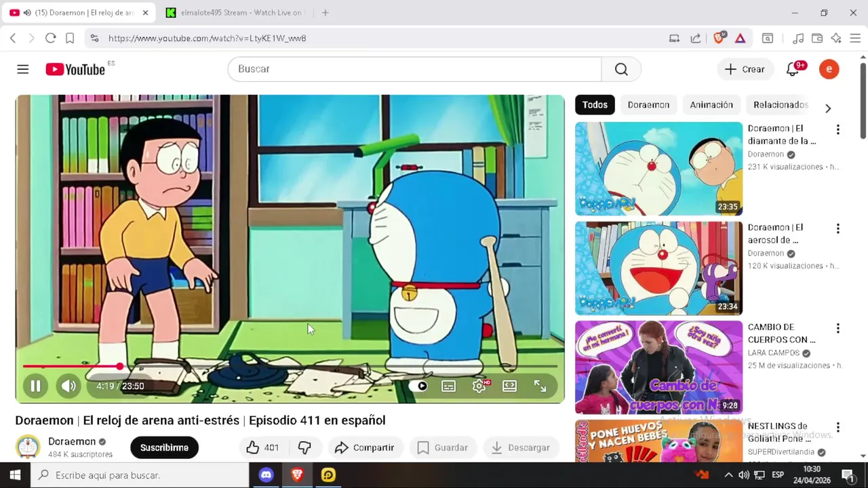Click the Buscar search input field
The image size is (868, 488).
coord(414,69)
